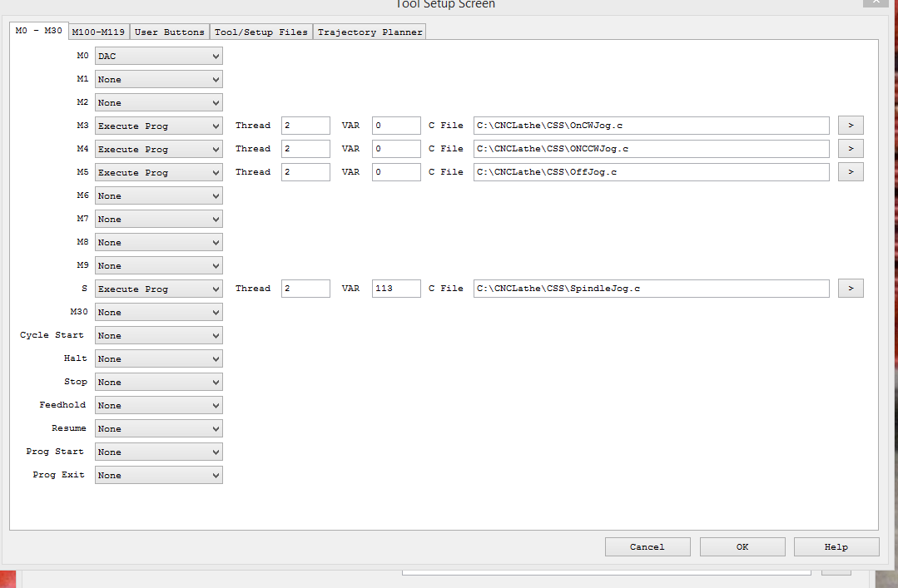Open the M0 action dropdown showing DAC

158,57
